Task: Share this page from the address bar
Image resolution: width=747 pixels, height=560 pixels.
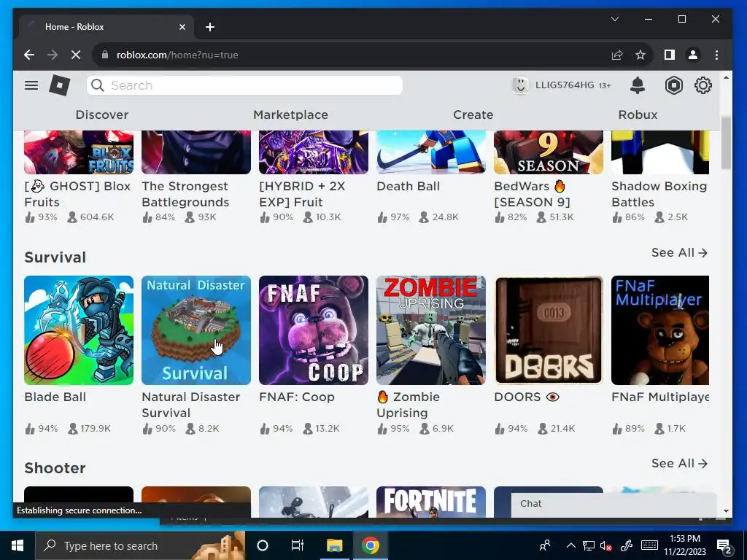Action: tap(617, 55)
